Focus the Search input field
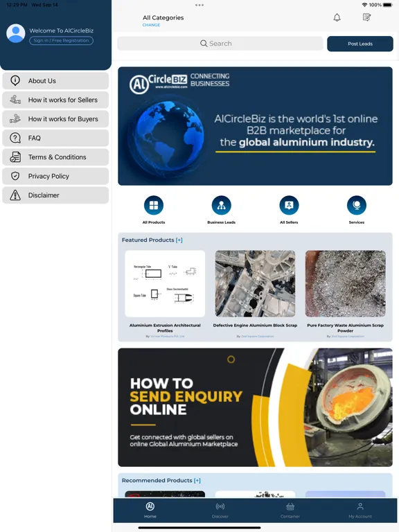 point(220,44)
